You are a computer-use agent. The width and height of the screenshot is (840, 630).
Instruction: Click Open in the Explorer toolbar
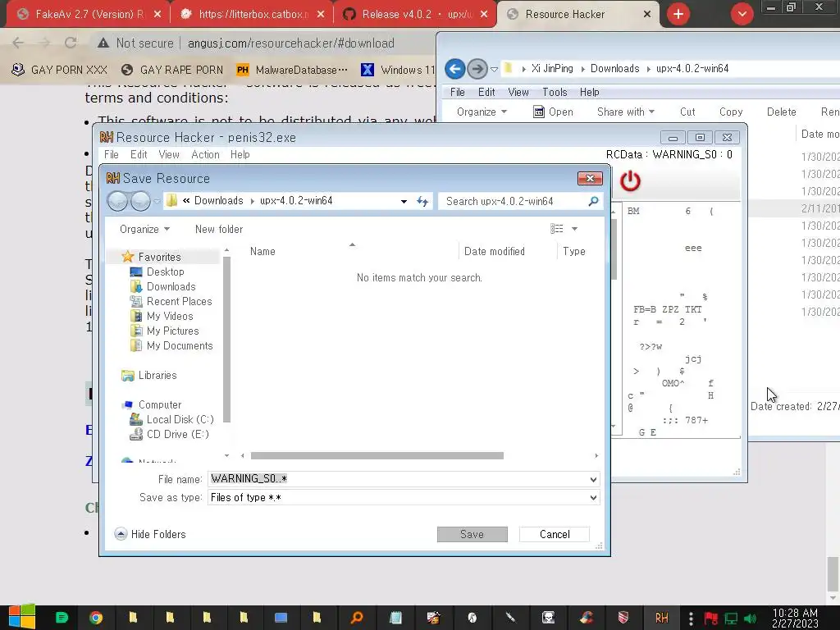[554, 112]
